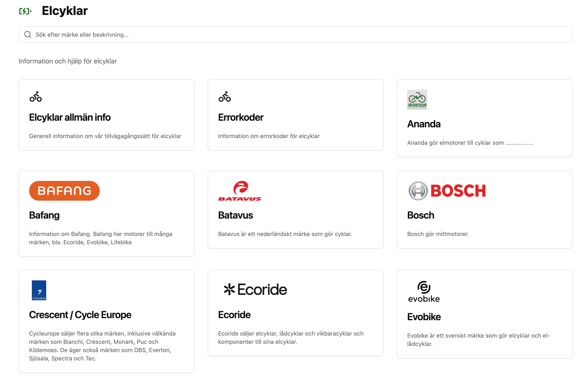This screenshot has height=382, width=588.
Task: Click 'Information om Bafang' description text
Action: click(x=101, y=238)
